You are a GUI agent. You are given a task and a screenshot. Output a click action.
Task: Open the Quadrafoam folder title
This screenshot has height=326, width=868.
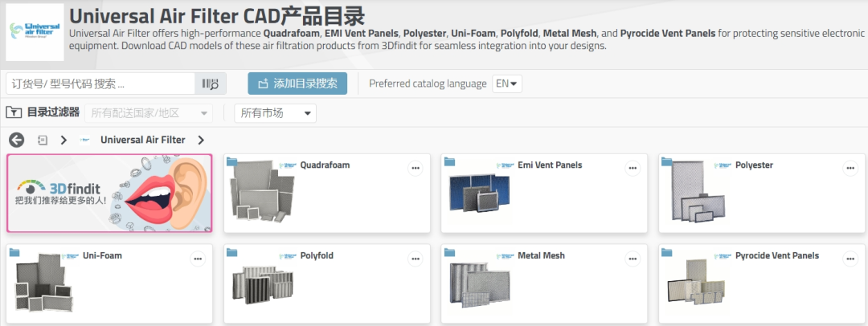[x=325, y=165]
